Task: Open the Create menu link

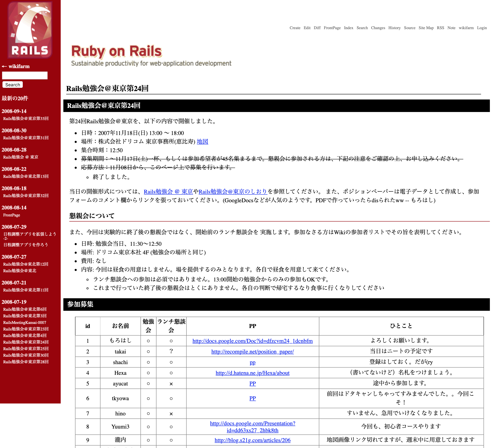Action: tap(295, 28)
